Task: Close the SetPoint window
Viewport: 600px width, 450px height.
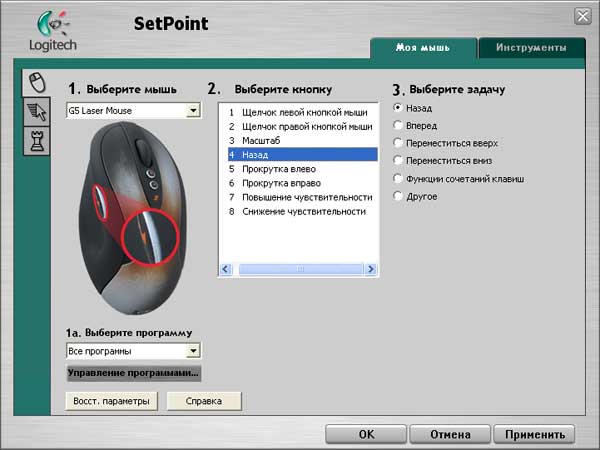Action: point(582,15)
